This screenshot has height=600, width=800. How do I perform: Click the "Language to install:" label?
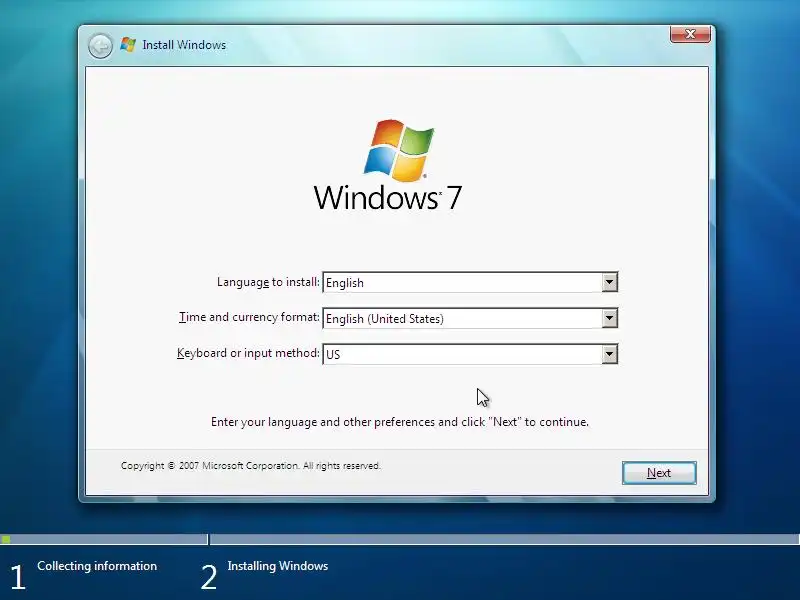(x=268, y=282)
